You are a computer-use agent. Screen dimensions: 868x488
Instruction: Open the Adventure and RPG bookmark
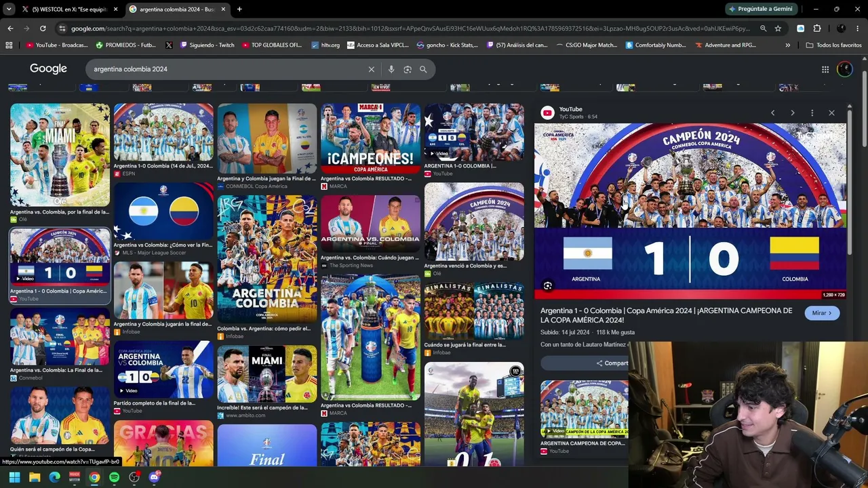(x=725, y=45)
